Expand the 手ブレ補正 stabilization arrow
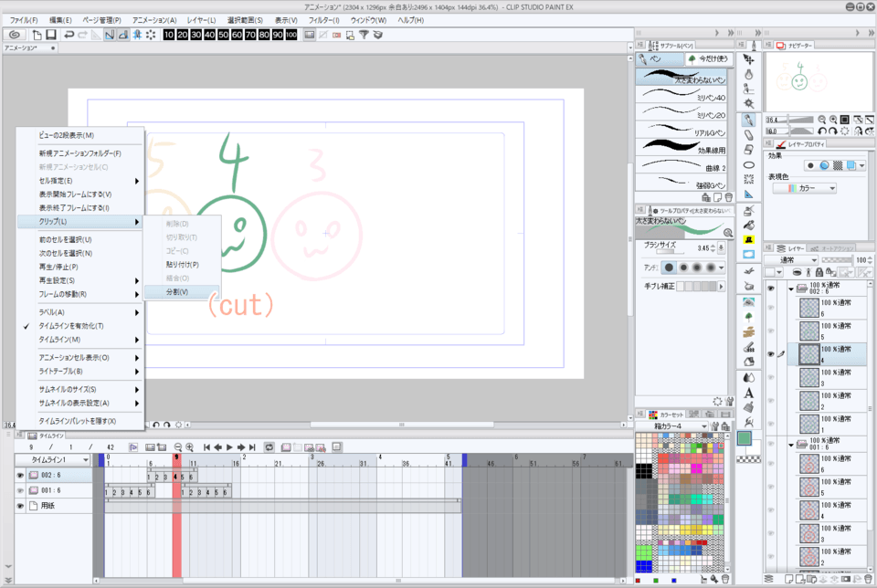877x588 pixels. click(721, 286)
